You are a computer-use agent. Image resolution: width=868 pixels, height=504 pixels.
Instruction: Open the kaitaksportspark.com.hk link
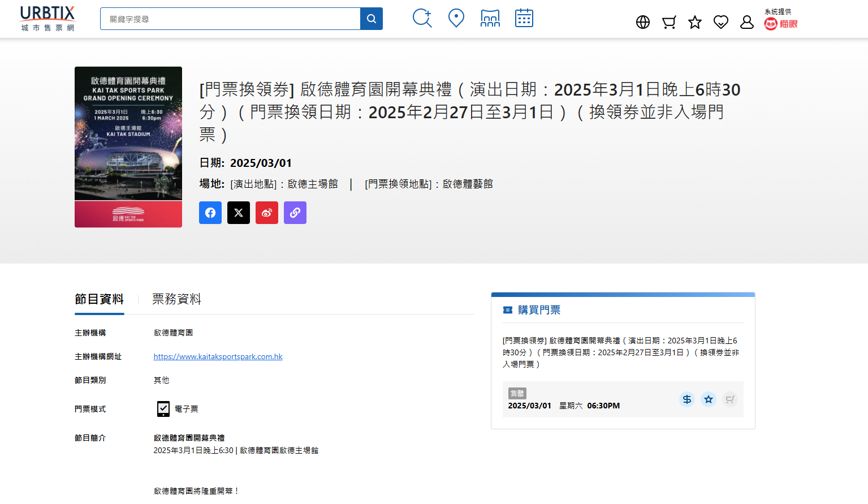pyautogui.click(x=218, y=356)
